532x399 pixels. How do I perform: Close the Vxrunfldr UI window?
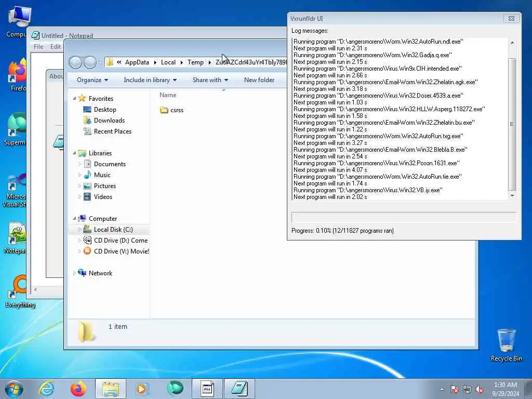511,18
